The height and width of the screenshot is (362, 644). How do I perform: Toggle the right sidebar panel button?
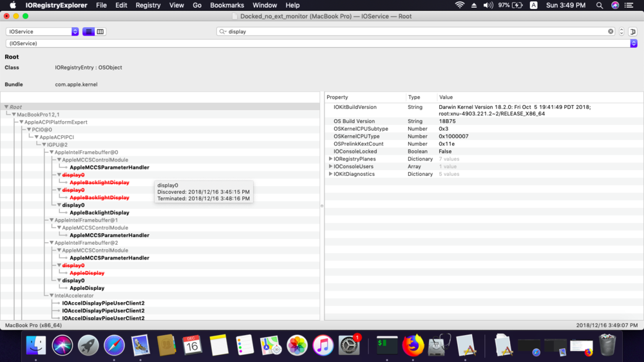(633, 32)
